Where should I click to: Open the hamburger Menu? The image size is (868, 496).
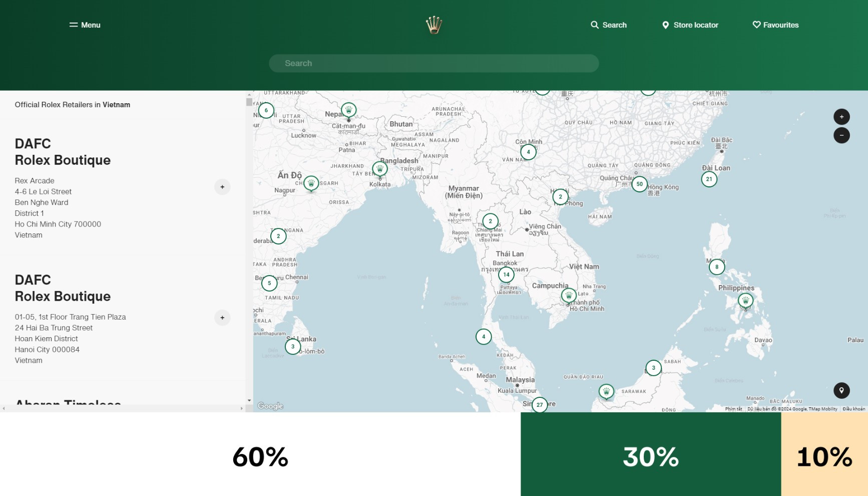pyautogui.click(x=85, y=25)
